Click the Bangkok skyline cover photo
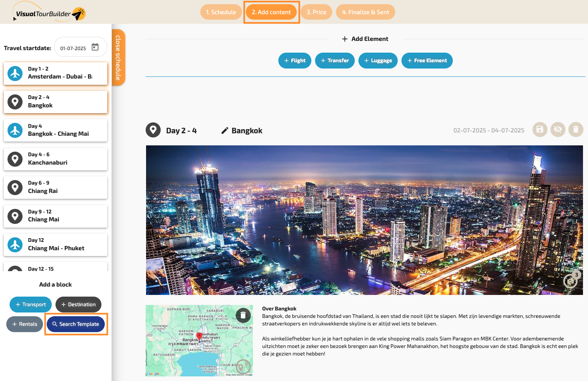The image size is (588, 381). (364, 220)
